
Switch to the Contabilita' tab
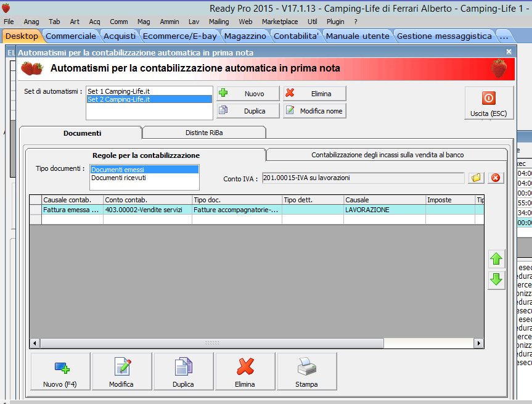coord(296,36)
